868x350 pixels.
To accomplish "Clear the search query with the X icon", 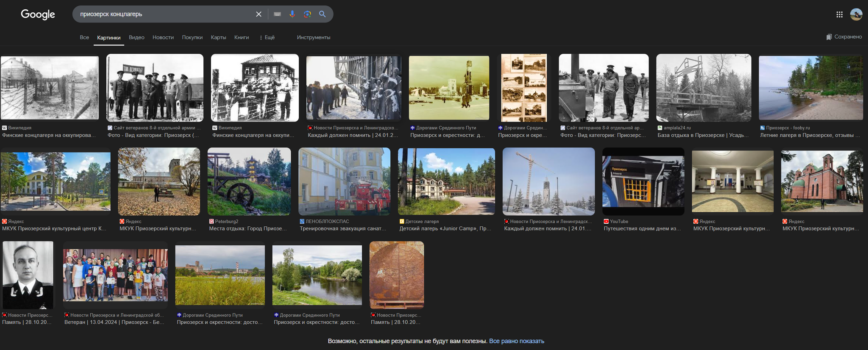I will click(259, 14).
